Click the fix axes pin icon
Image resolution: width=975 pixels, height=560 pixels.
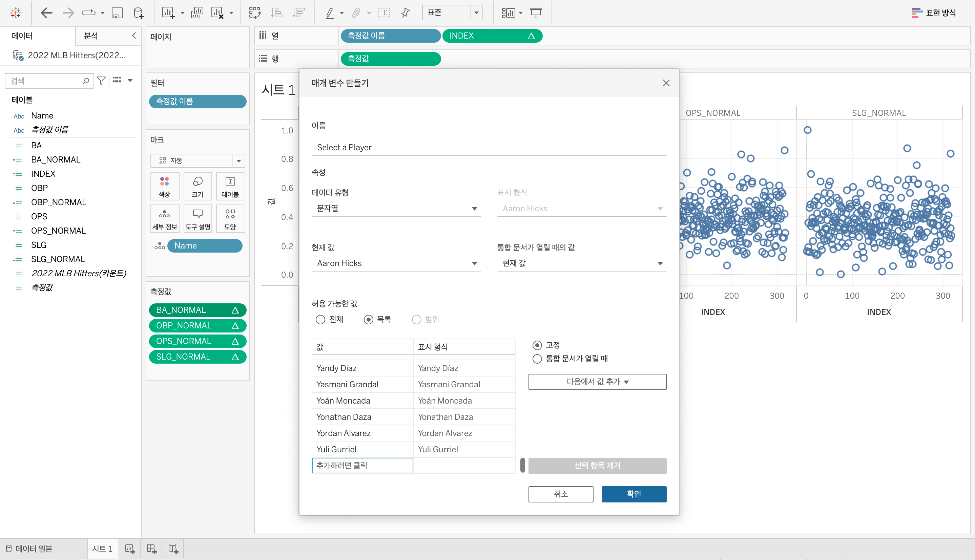coord(406,13)
